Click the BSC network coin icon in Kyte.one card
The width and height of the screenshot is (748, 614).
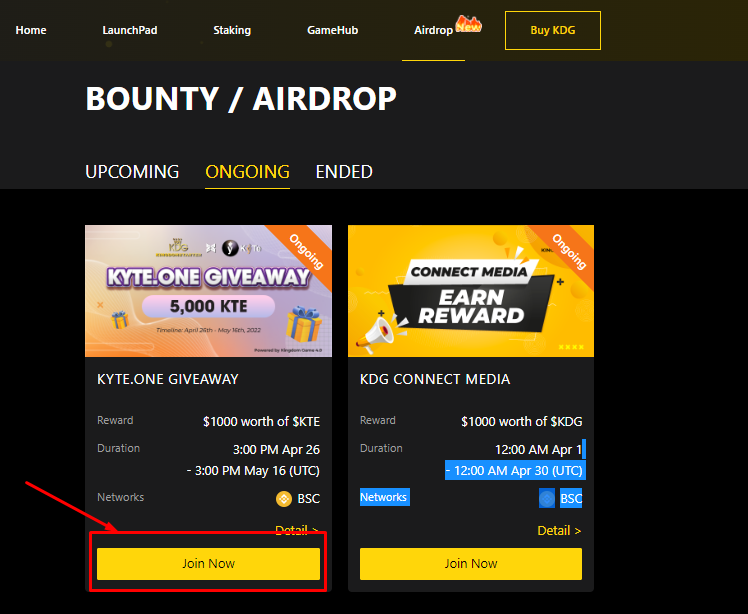pos(284,499)
